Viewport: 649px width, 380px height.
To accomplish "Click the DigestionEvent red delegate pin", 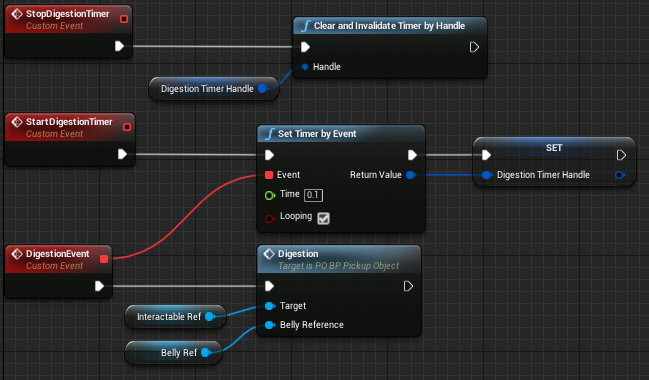I will [x=104, y=259].
